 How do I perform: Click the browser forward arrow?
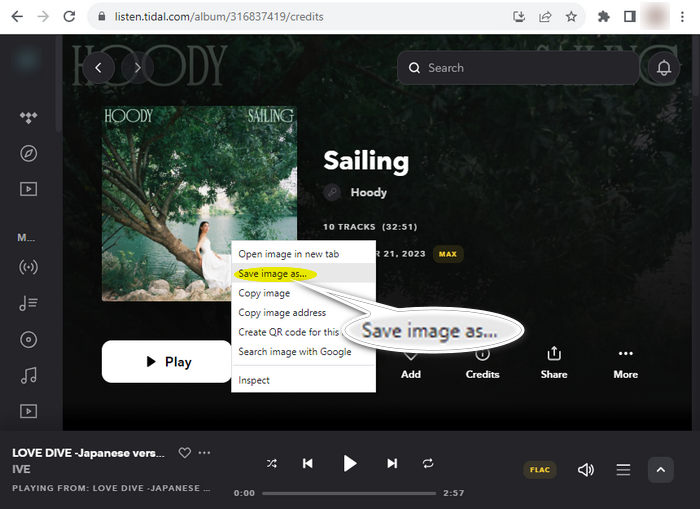point(43,17)
